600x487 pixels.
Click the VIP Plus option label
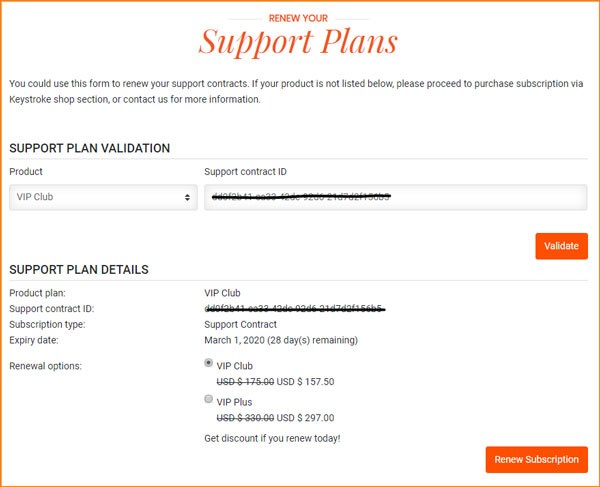[x=234, y=402]
